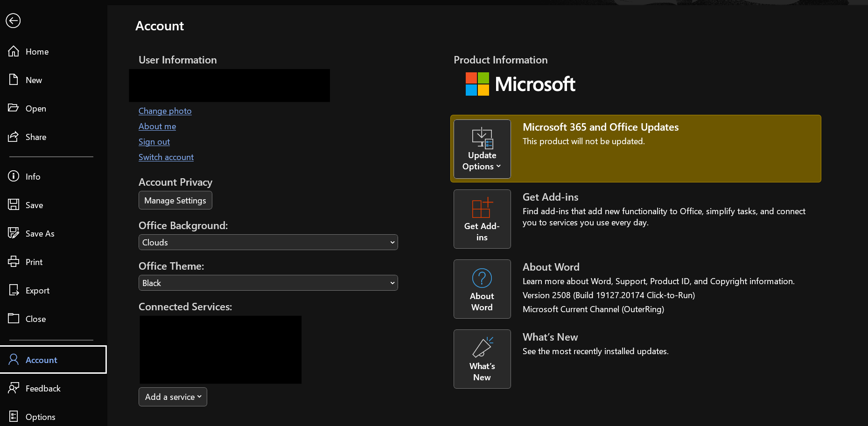
Task: Open Save As using its icon
Action: [14, 233]
